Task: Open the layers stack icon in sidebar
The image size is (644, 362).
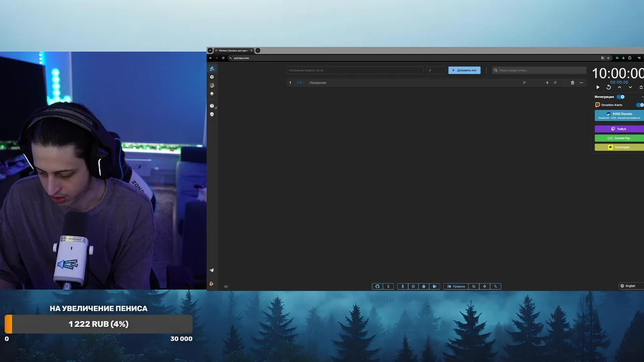Action: tap(212, 94)
